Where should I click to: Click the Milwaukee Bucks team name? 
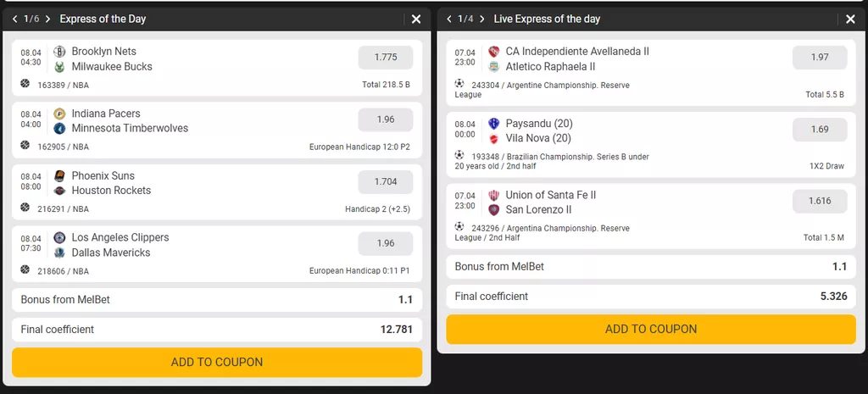(112, 66)
